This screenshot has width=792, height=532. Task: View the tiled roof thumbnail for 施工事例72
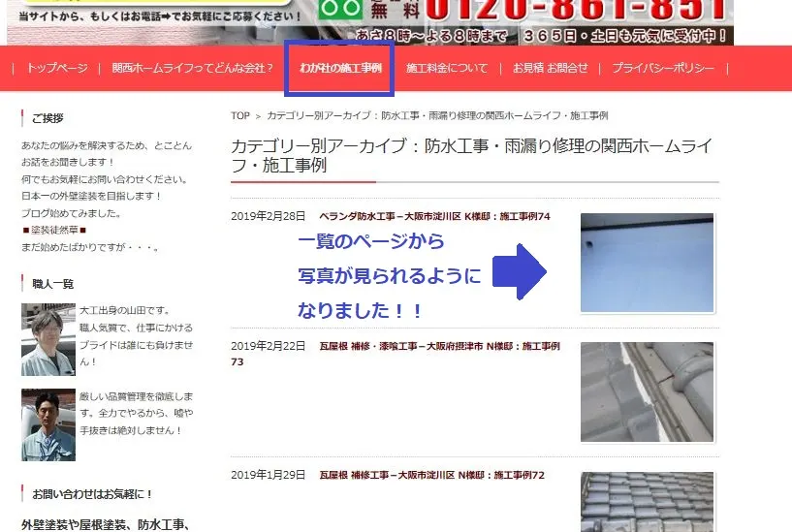click(647, 502)
